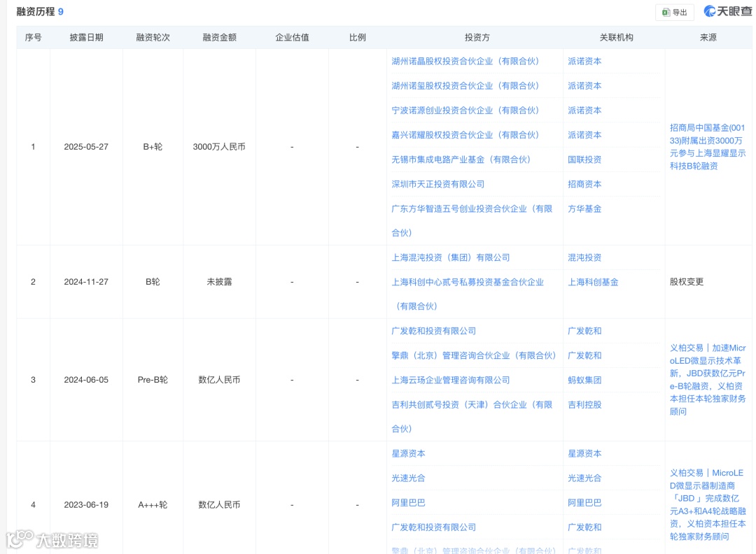Open related institution 招商资本
Image resolution: width=756 pixels, height=554 pixels.
click(x=584, y=184)
